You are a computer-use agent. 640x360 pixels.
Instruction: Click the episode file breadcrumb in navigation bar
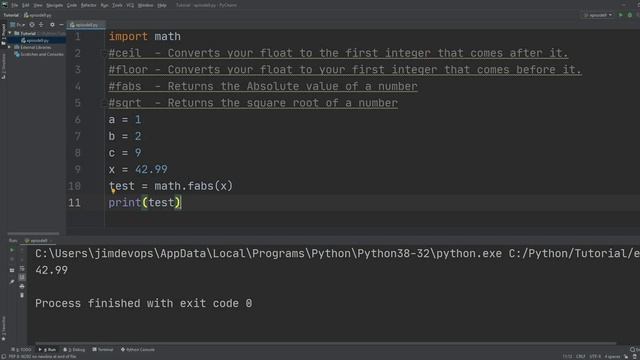coord(38,15)
